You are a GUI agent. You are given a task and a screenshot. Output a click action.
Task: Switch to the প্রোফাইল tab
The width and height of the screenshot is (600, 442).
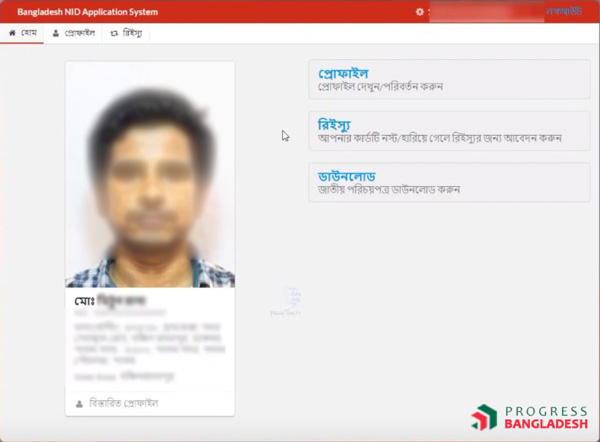(73, 33)
